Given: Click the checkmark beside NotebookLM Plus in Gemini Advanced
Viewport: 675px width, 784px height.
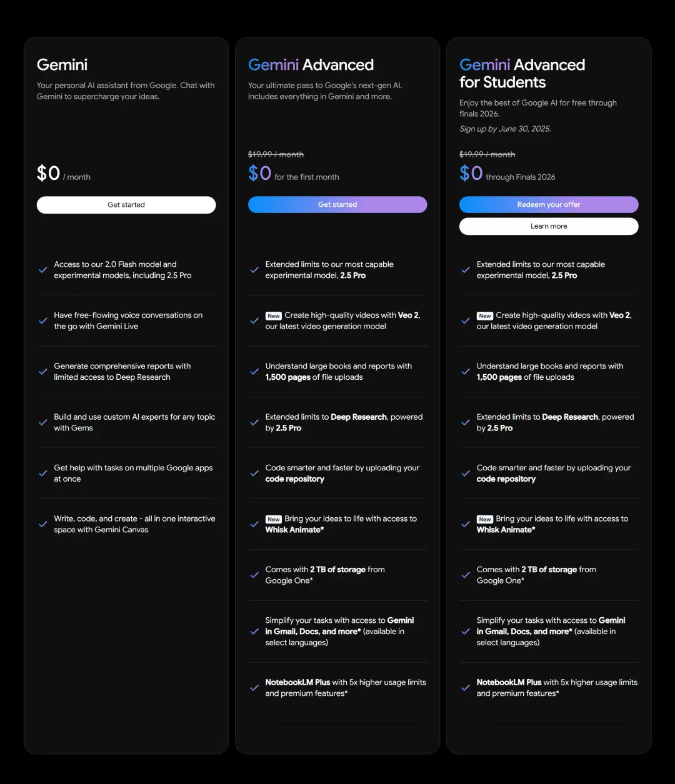Looking at the screenshot, I should (254, 688).
